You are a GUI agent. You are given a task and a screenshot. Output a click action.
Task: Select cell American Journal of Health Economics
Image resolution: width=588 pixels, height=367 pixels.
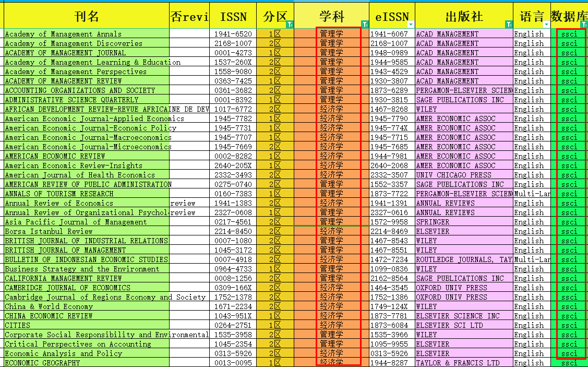click(x=87, y=175)
